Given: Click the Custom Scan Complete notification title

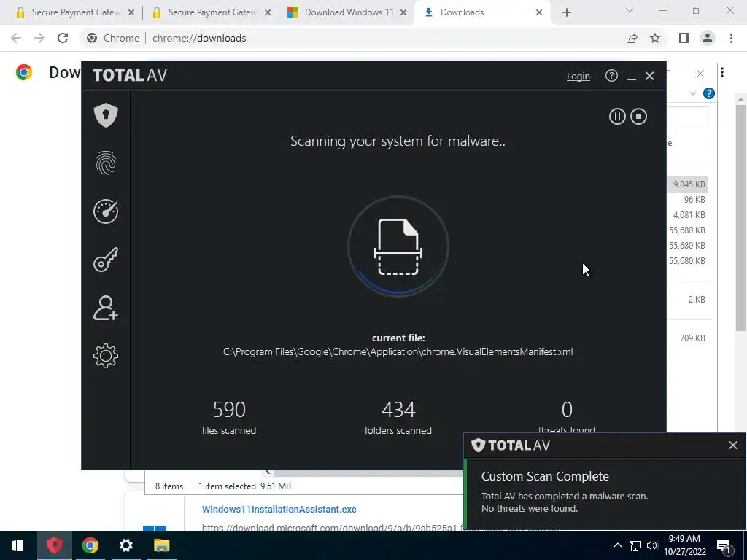Looking at the screenshot, I should tap(545, 476).
